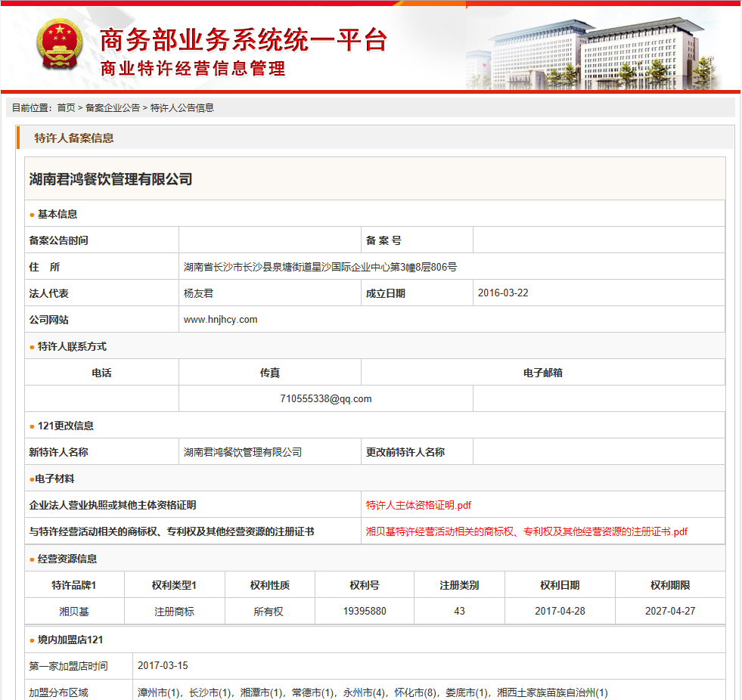Click the 新特许人名称 value cell

270,452
